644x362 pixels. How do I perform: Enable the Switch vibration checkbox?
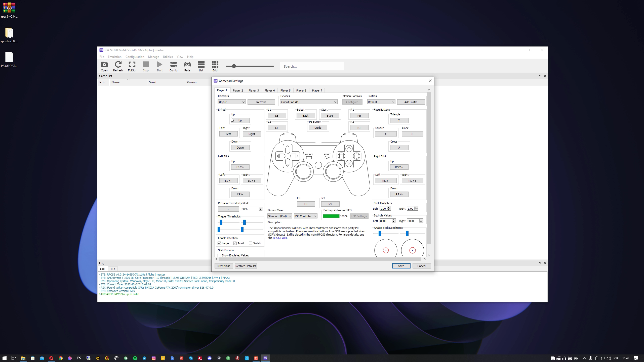pyautogui.click(x=250, y=243)
